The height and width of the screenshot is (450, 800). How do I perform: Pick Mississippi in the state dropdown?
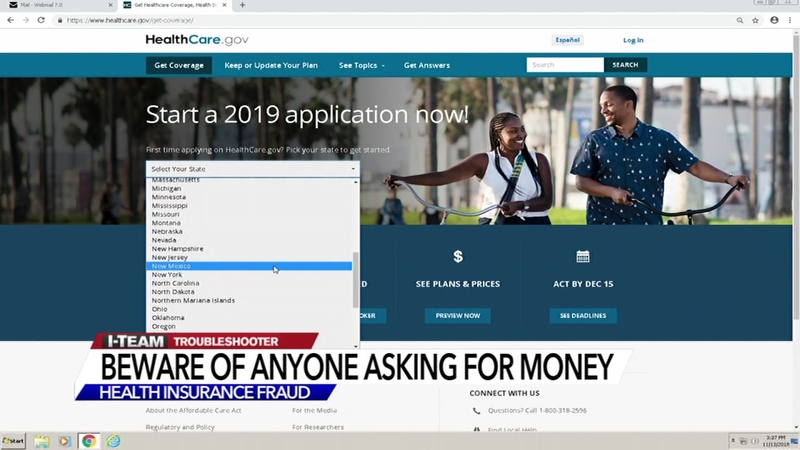point(169,206)
